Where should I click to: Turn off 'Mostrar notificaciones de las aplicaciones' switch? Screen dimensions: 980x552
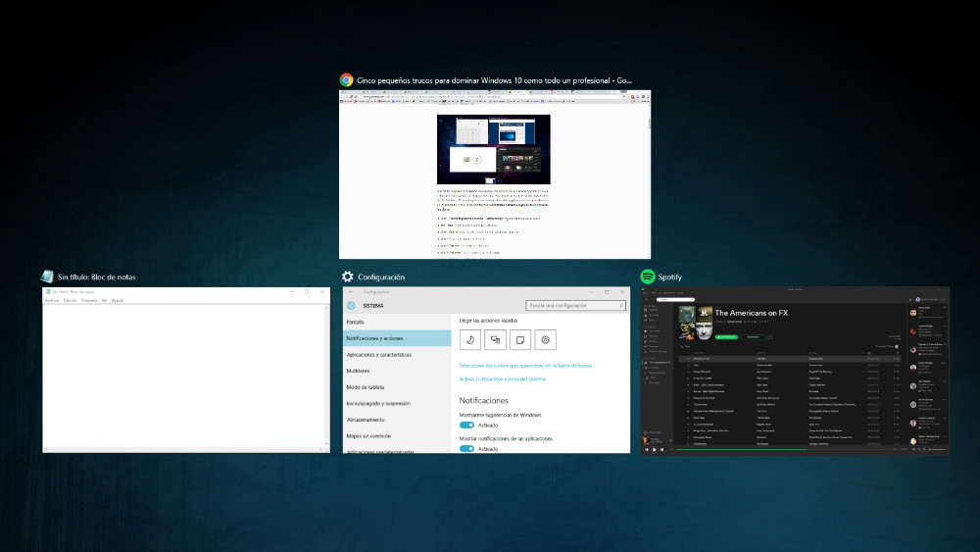(466, 449)
